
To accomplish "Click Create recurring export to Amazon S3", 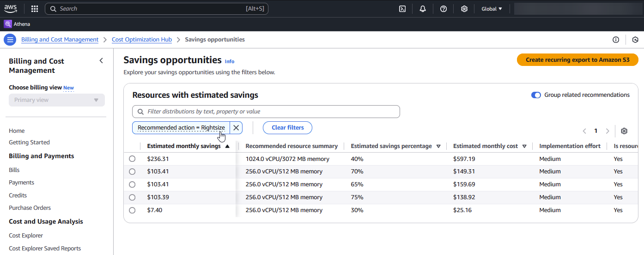I will (x=577, y=60).
